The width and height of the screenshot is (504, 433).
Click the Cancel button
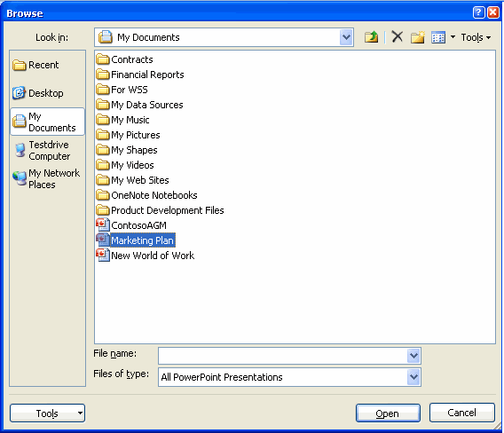coord(462,413)
